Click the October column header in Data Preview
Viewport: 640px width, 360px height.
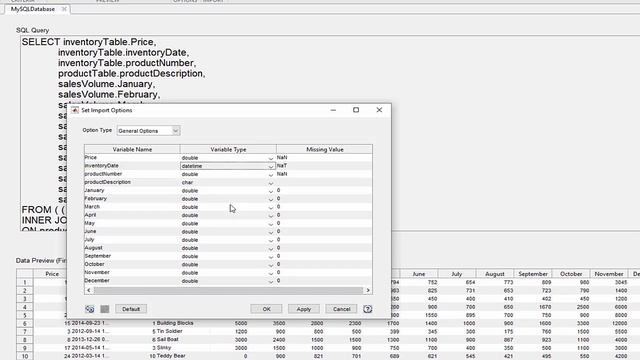571,274
